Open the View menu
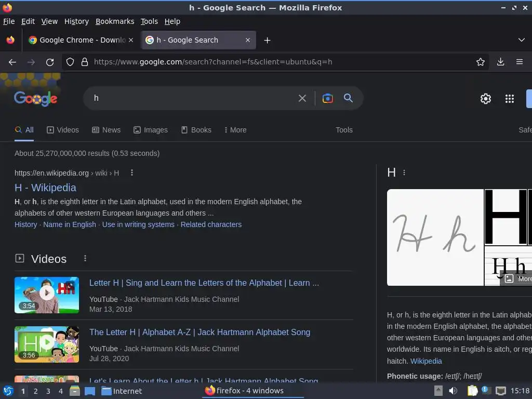Image resolution: width=532 pixels, height=399 pixels. [49, 21]
